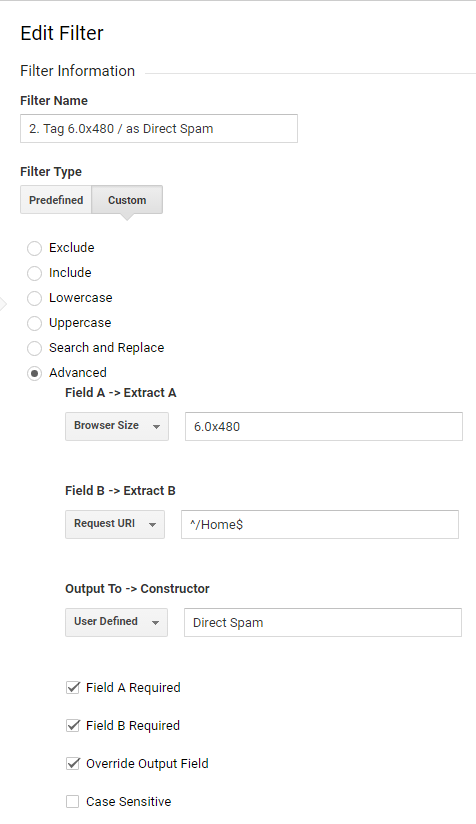Uncheck Field A Required checkbox
Screen dimensions: 476x824
click(73, 687)
